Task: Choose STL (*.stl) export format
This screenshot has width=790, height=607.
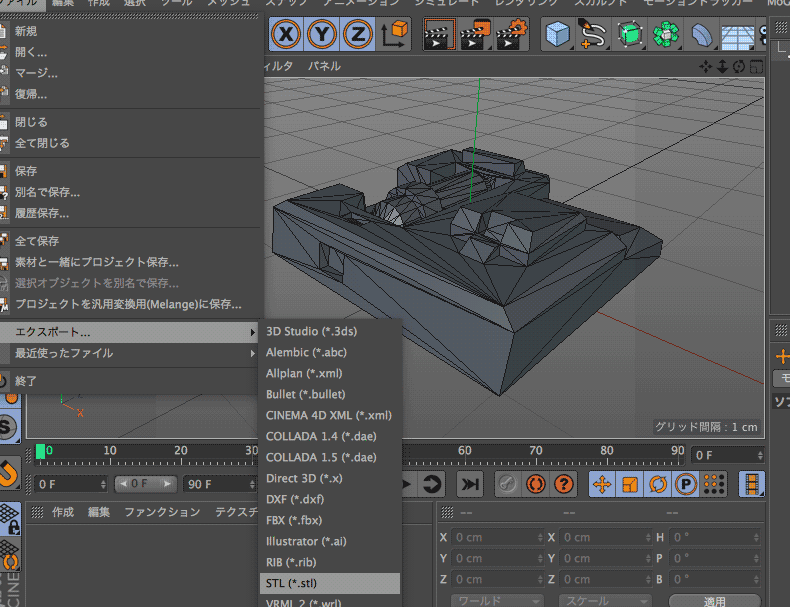Action: (292, 583)
